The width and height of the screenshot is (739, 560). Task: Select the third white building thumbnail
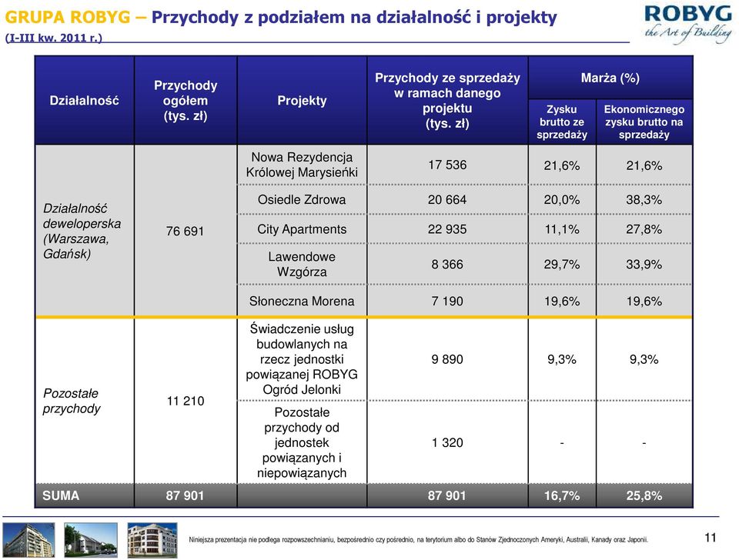[152, 540]
